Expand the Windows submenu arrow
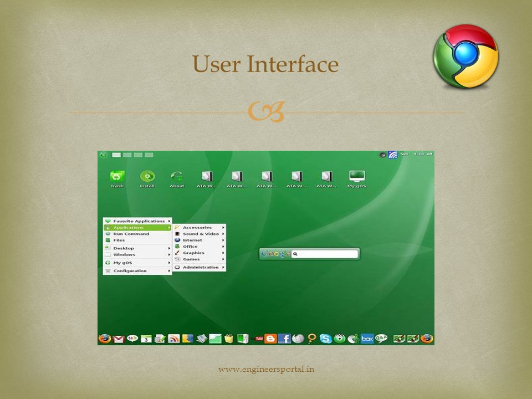Image resolution: width=532 pixels, height=399 pixels. (x=169, y=254)
